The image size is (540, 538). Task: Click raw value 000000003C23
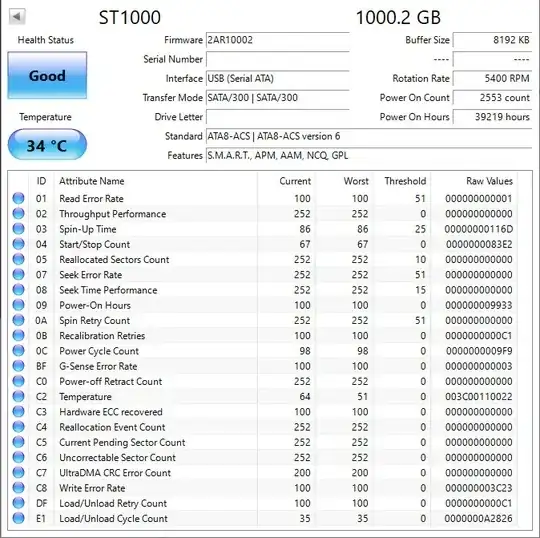point(479,488)
